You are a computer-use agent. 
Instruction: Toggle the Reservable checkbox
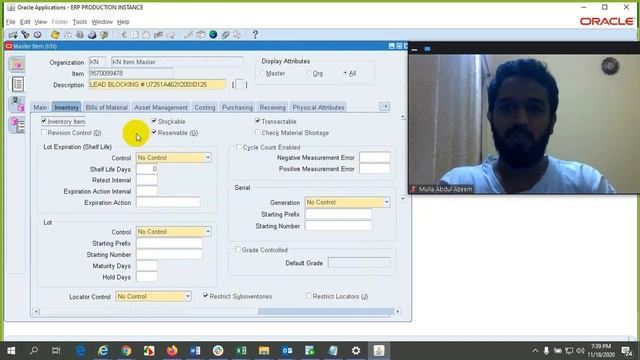154,132
